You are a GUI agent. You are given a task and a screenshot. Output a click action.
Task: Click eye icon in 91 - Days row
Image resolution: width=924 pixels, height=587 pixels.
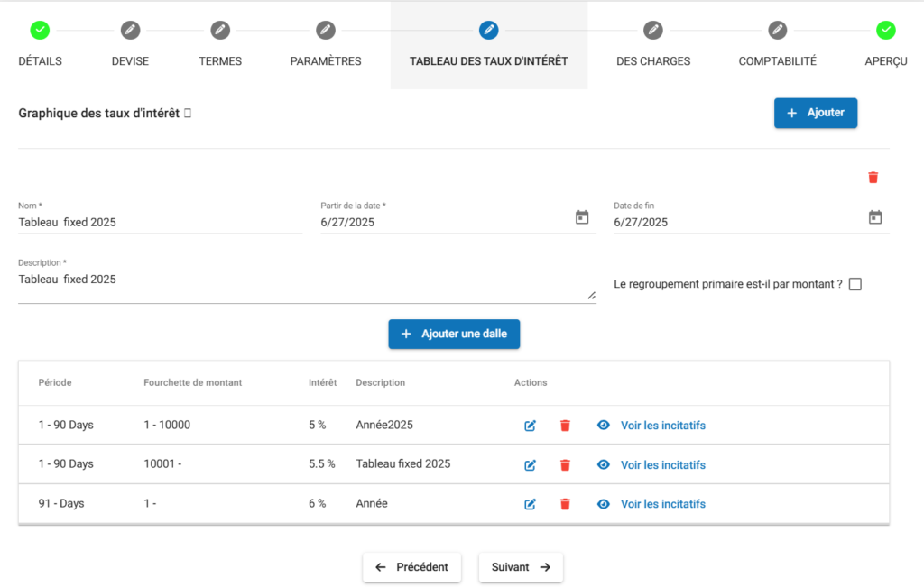pos(604,504)
